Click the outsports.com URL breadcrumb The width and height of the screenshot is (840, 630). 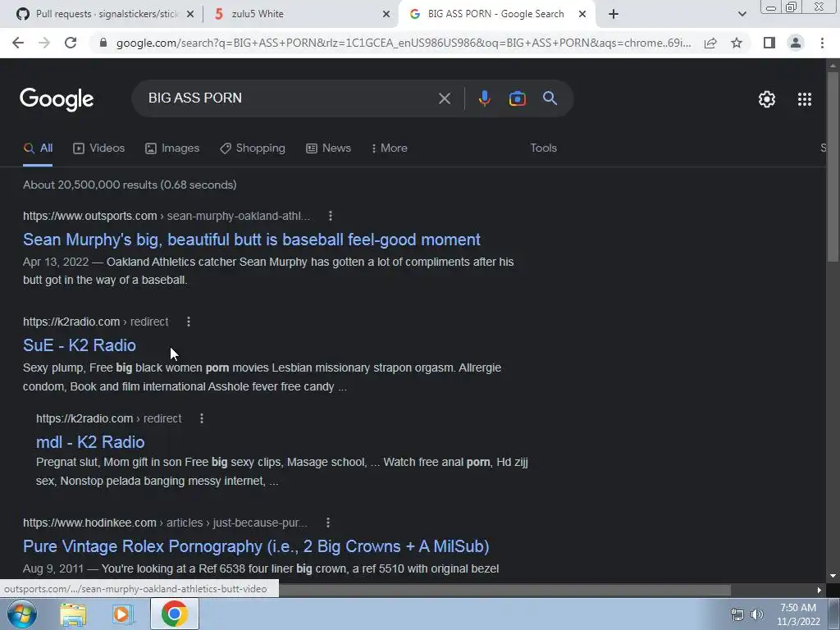(167, 216)
